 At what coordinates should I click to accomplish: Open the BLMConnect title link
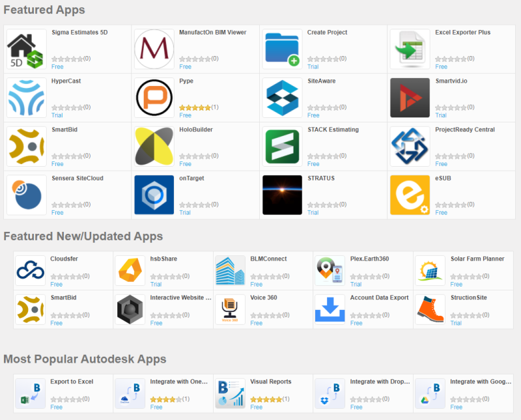(x=268, y=259)
